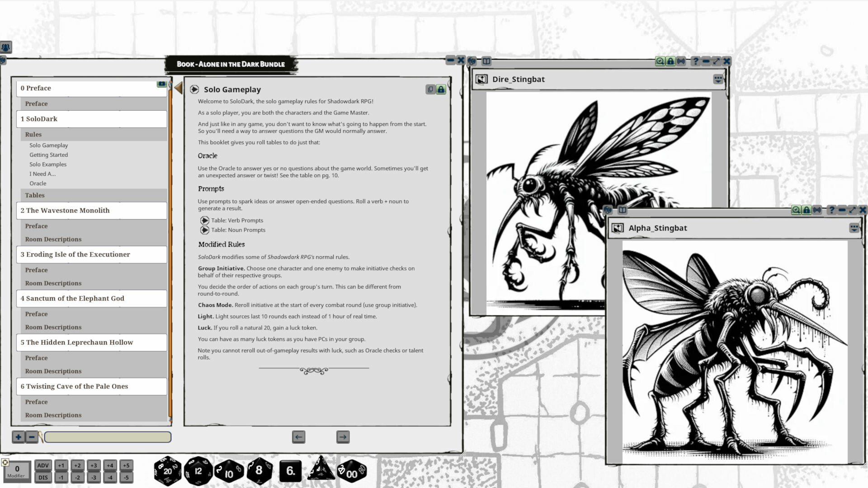Click the search field at the bottom of the book
This screenshot has width=868, height=488.
[108, 437]
